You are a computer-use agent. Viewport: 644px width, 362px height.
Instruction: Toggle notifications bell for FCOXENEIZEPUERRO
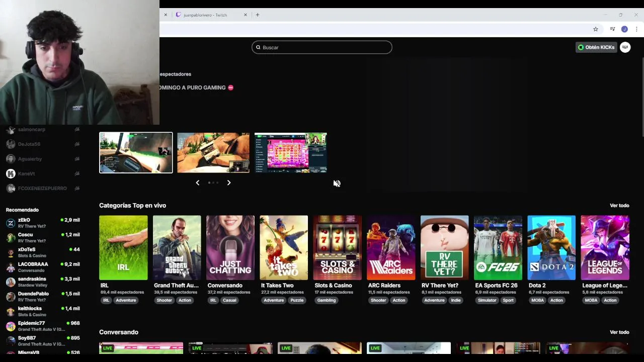pos(77,188)
